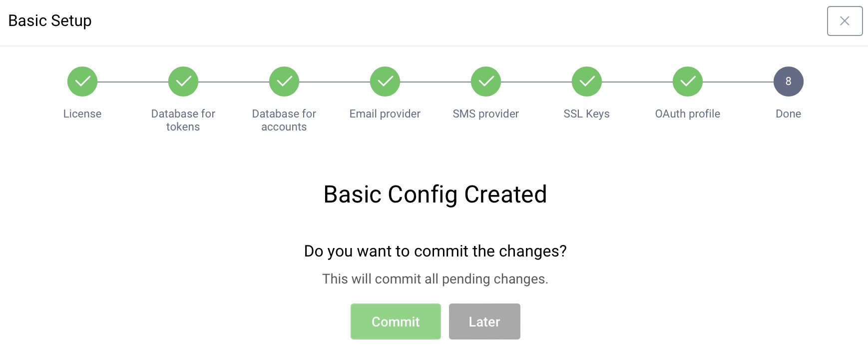
Task: Select the SSL Keys checkmark icon
Action: (586, 81)
